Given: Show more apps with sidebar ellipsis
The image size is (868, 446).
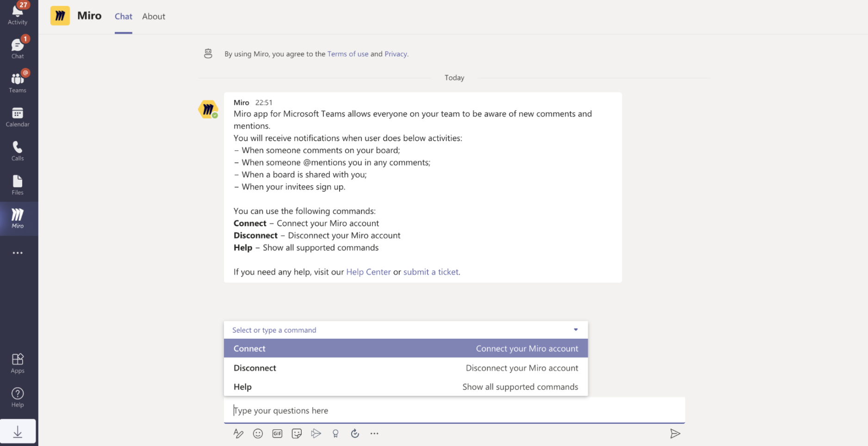Looking at the screenshot, I should pos(18,253).
